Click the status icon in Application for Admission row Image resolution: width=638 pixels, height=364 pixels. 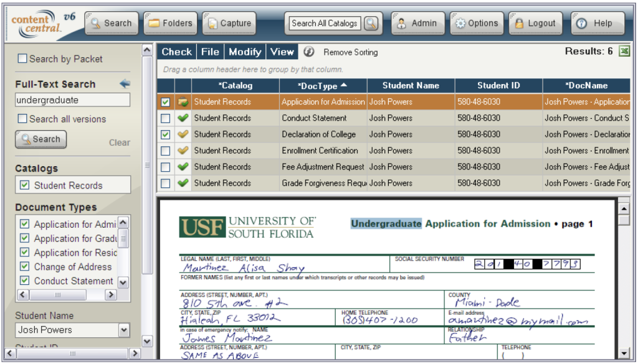coord(183,102)
